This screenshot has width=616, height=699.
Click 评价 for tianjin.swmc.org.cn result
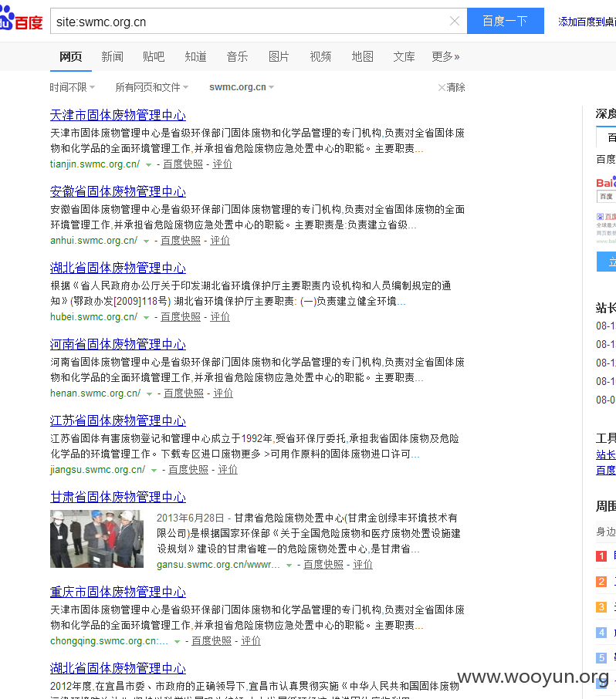pos(222,164)
